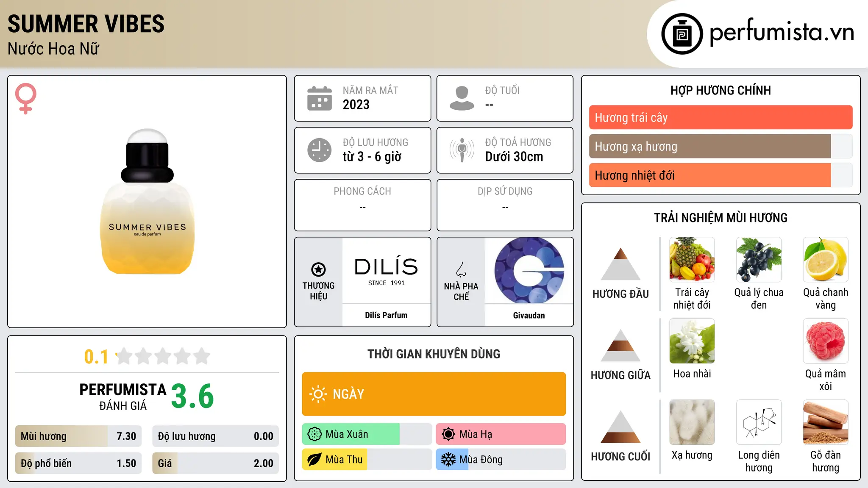This screenshot has height=488, width=868.
Task: Click the Perfumista Đánh giá label
Action: [123, 396]
